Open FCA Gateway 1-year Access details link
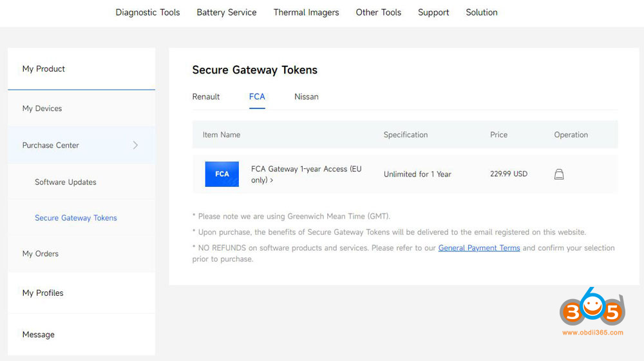Image resolution: width=644 pixels, height=361 pixels. 306,174
